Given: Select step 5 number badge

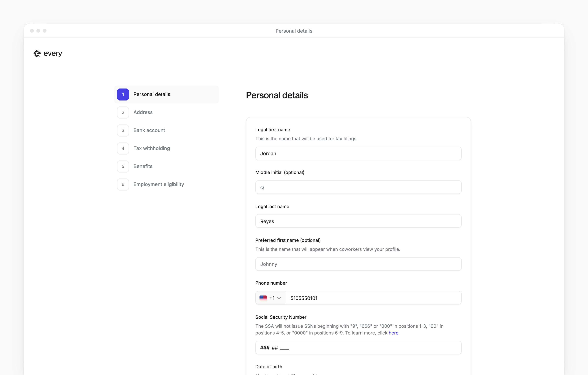Looking at the screenshot, I should (x=123, y=166).
